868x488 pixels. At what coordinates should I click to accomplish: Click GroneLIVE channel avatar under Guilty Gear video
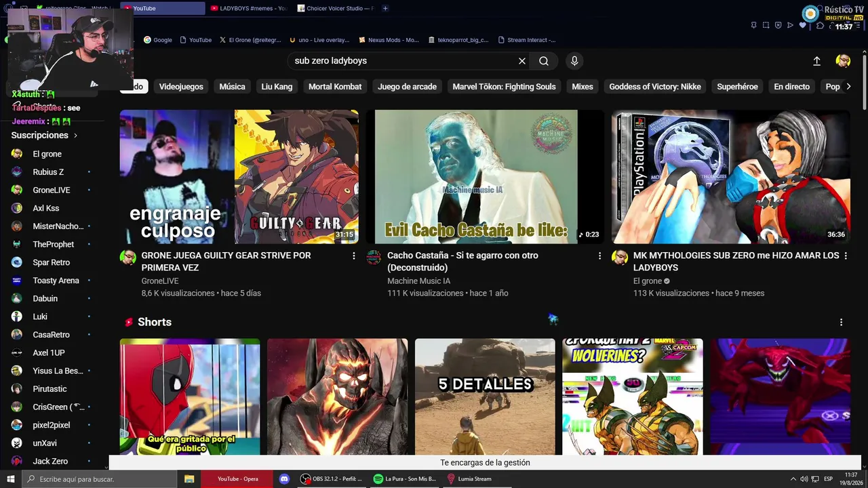click(x=128, y=258)
